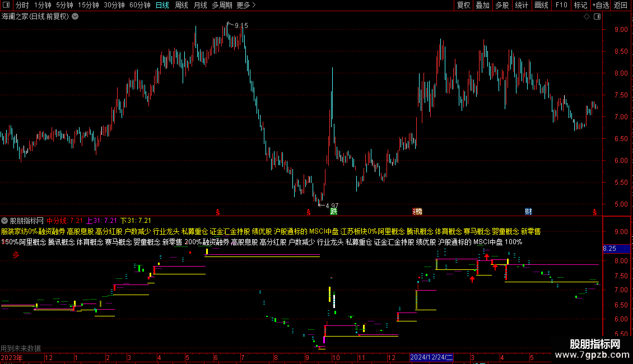Click the 叠加 overlay button
The width and height of the screenshot is (633, 364).
[x=482, y=5]
